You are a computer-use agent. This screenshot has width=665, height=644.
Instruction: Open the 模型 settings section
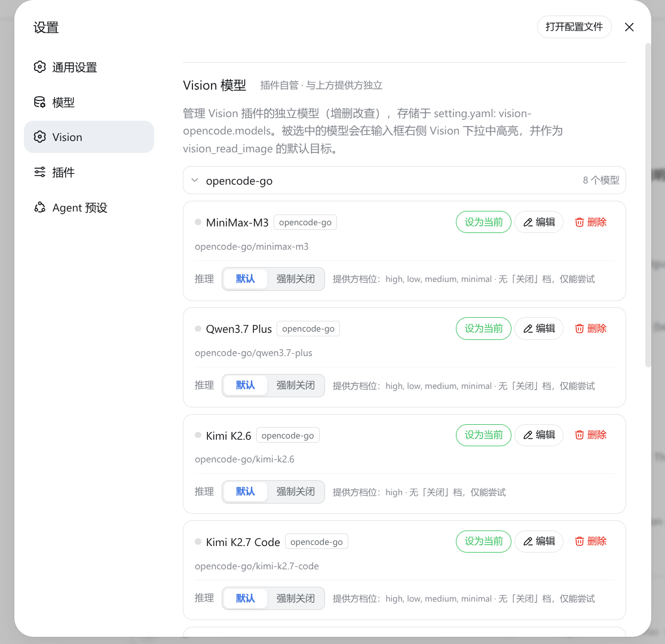[89, 102]
